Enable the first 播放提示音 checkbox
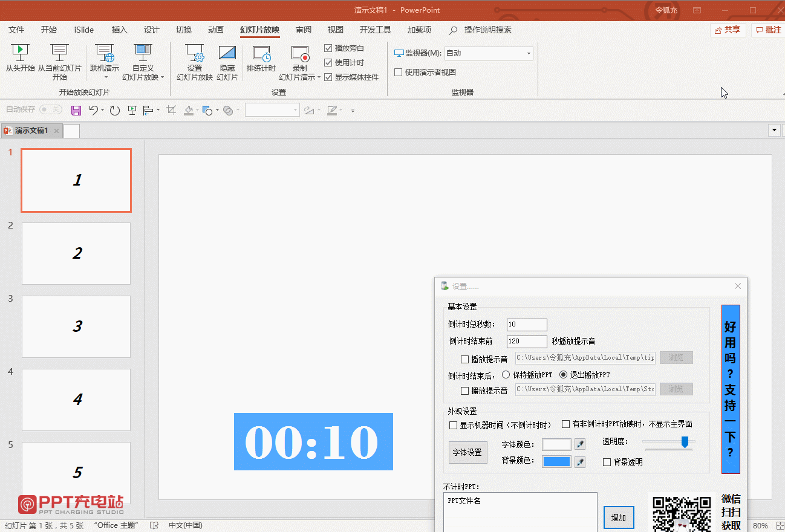 [465, 358]
